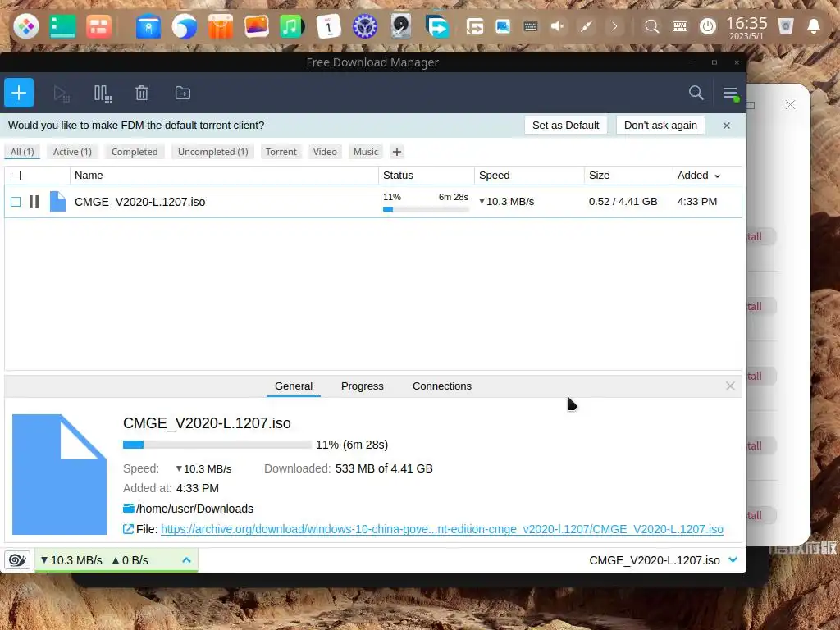The width and height of the screenshot is (840, 630).
Task: Open the notification bell in the dock
Action: click(x=813, y=26)
